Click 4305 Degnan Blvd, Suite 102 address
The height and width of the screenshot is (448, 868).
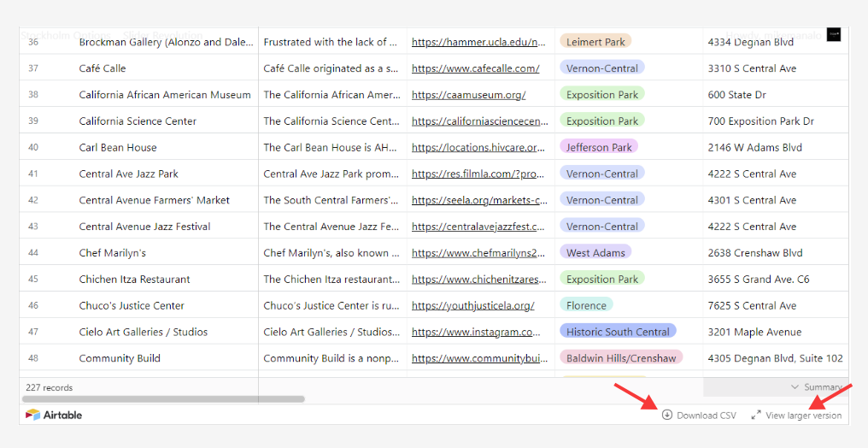tap(776, 358)
